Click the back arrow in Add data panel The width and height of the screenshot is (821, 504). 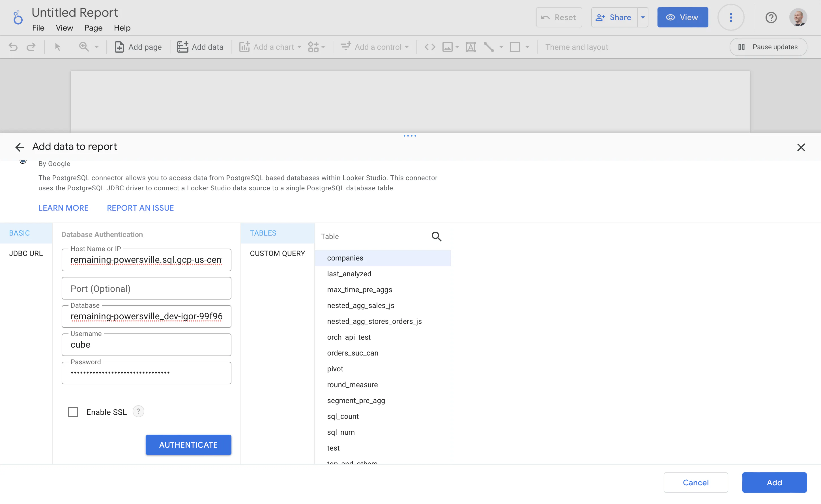coord(20,147)
